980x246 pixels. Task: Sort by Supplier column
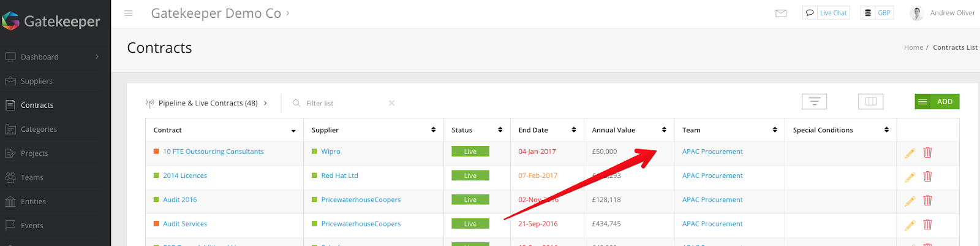[373, 130]
